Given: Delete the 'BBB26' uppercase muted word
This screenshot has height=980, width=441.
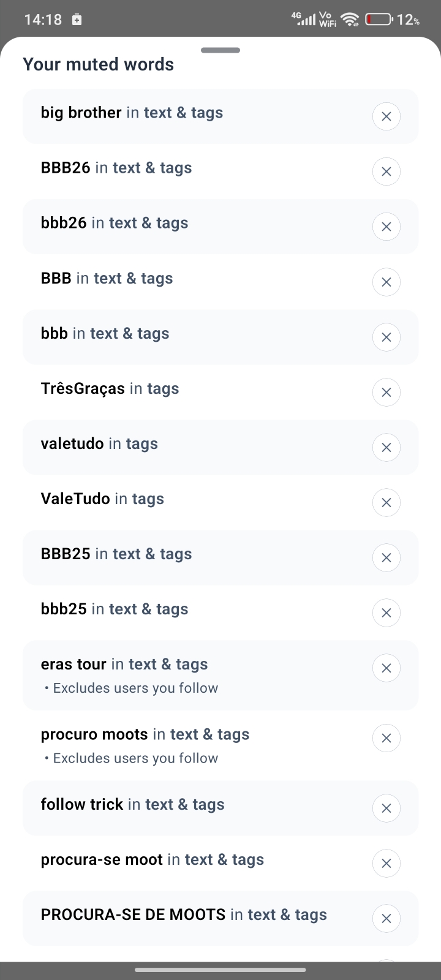Looking at the screenshot, I should point(386,171).
